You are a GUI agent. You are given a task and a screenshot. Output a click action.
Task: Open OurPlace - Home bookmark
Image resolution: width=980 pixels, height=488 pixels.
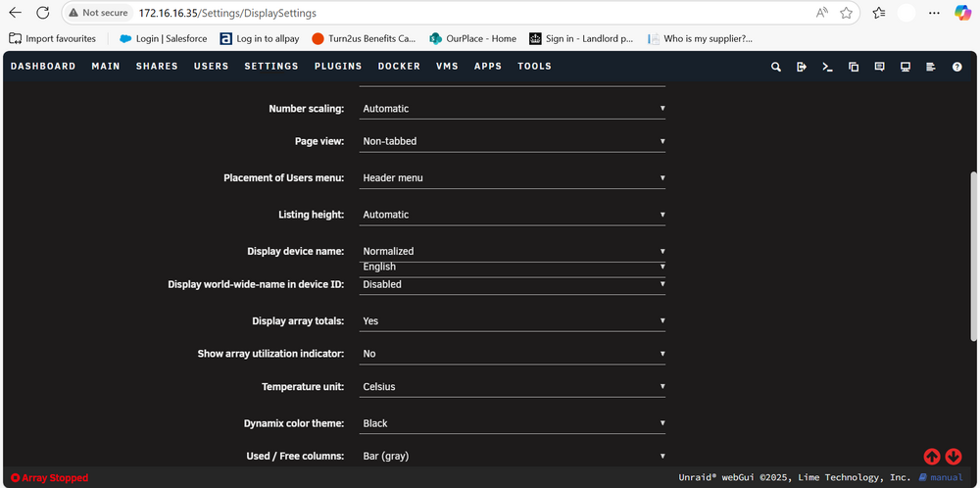(473, 39)
